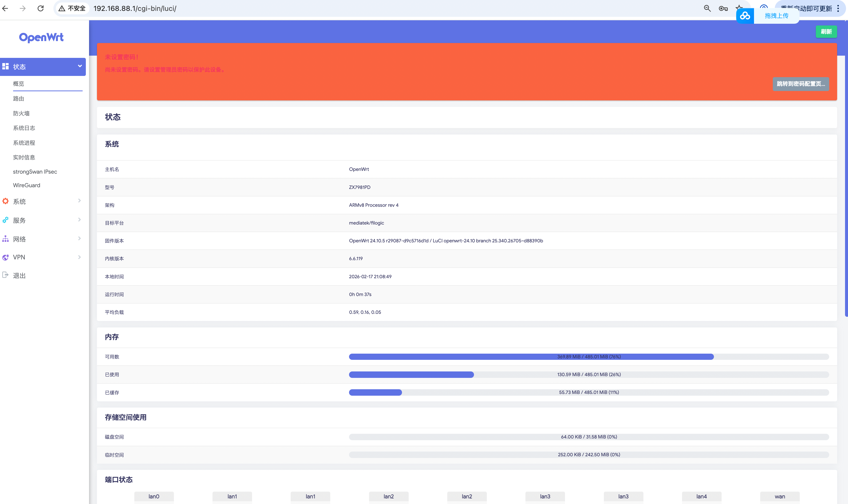Click the status dashboard grid icon
The width and height of the screenshot is (848, 504).
[5, 66]
